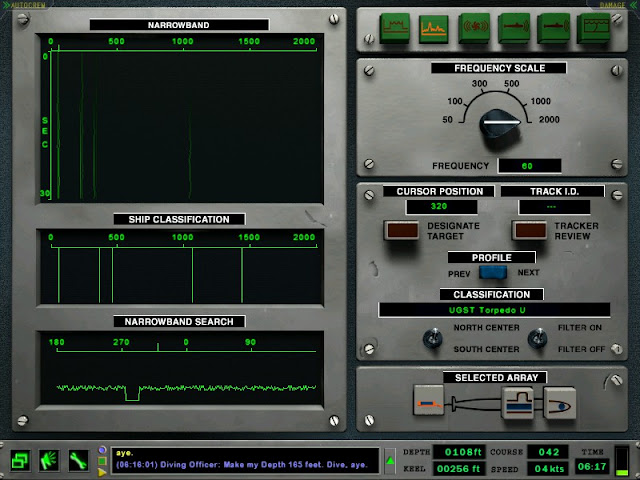Toggle the North/South Center switch

433,338
